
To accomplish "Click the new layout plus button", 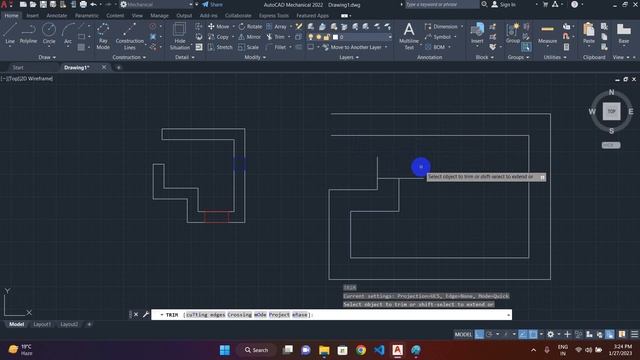I will (x=89, y=324).
